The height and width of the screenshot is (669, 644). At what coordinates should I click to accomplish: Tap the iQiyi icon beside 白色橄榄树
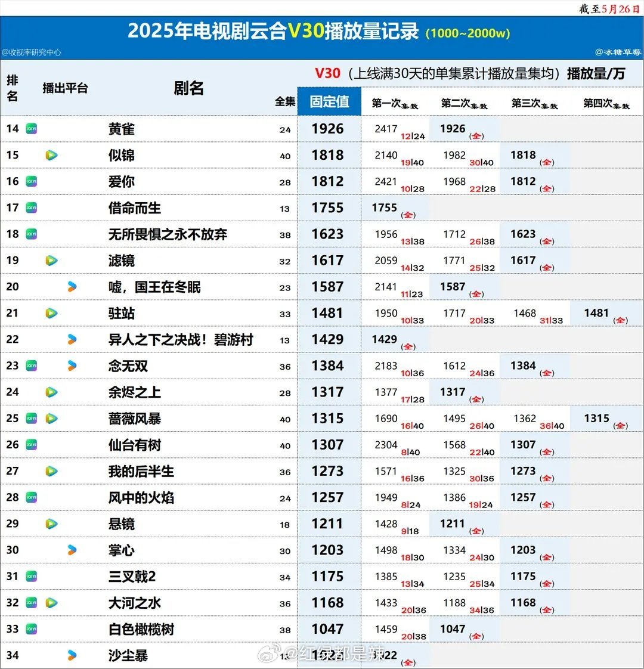[x=31, y=629]
